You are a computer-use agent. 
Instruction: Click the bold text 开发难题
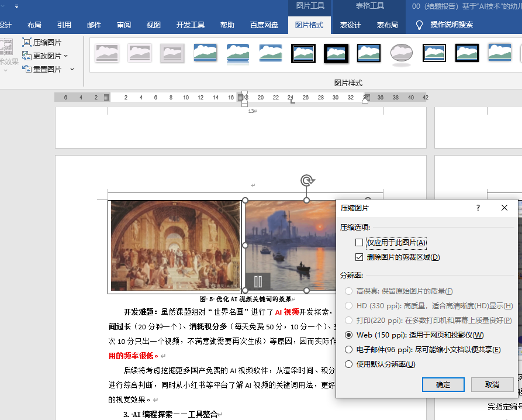tap(140, 312)
